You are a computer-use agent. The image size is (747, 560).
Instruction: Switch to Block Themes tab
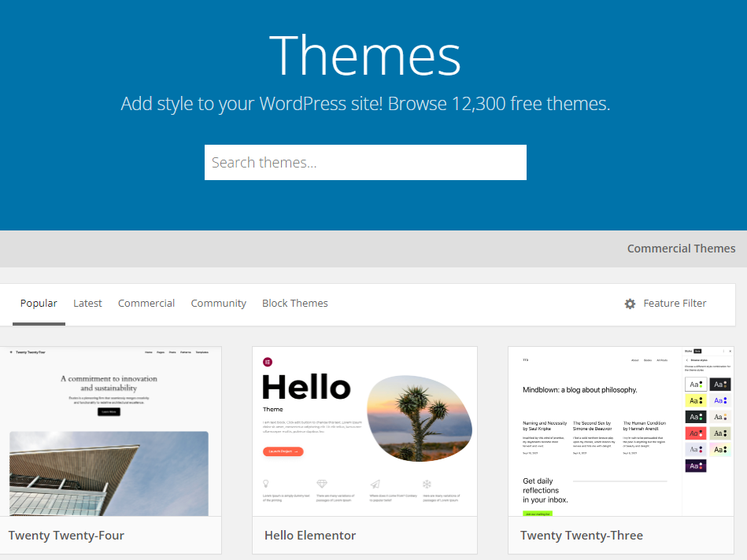[x=294, y=304]
